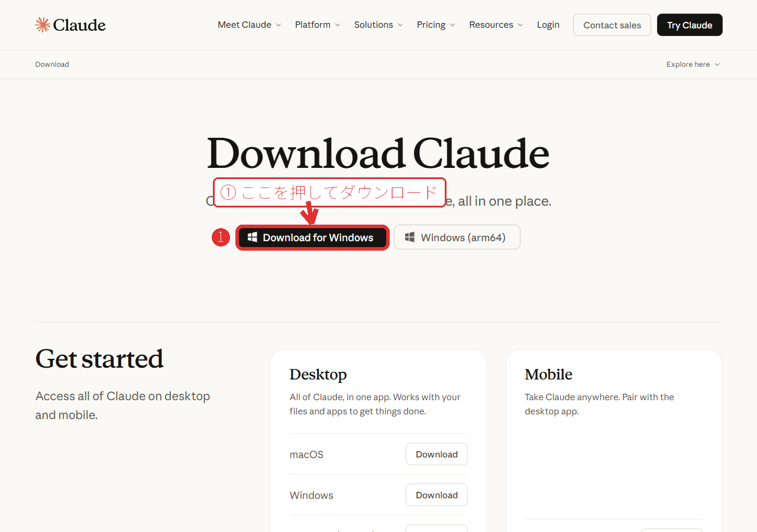Click Download next to Windows in Desktop card
The image size is (757, 532).
436,495
